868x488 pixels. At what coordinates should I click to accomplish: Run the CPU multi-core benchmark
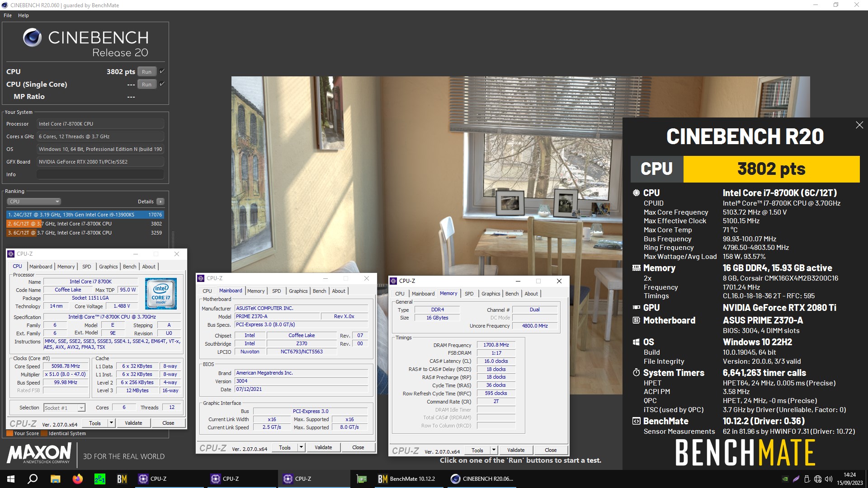[147, 72]
